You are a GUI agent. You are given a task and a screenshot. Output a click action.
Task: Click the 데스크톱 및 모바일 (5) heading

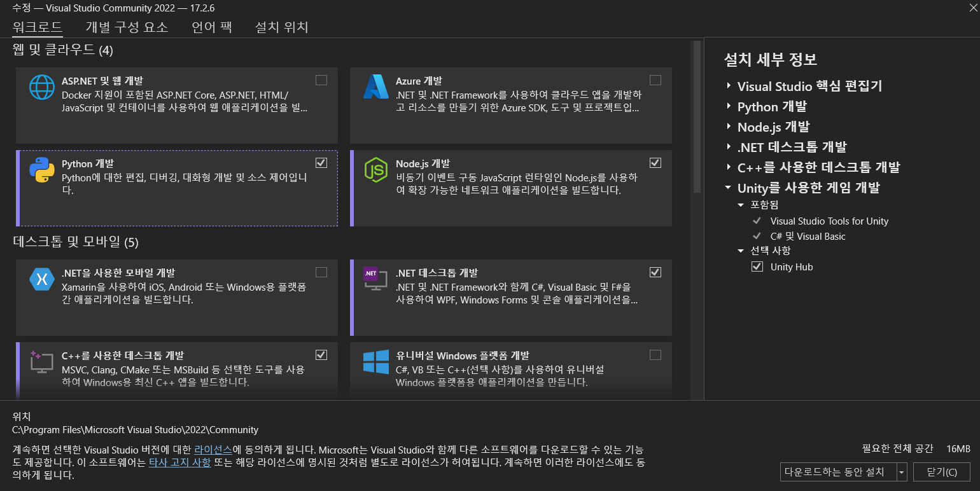tap(76, 242)
